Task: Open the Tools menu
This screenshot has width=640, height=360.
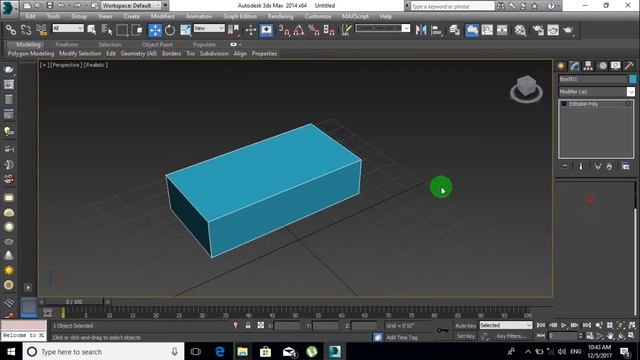Action: click(x=53, y=16)
